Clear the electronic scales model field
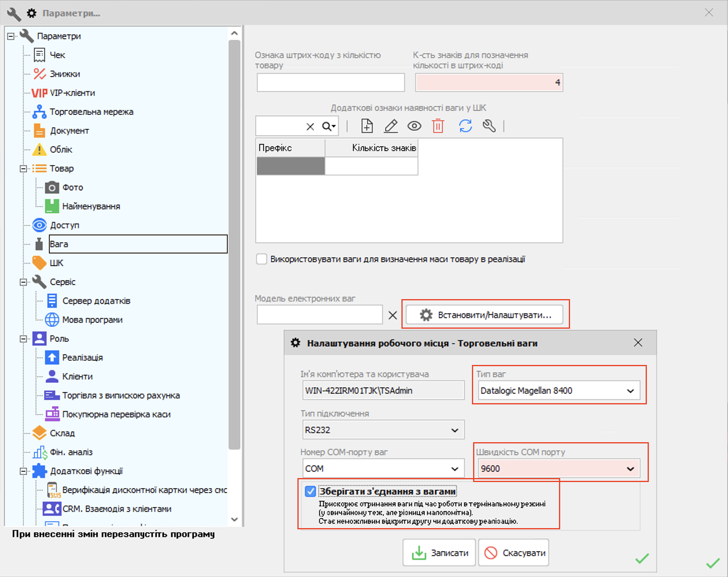The image size is (728, 577). coord(393,315)
